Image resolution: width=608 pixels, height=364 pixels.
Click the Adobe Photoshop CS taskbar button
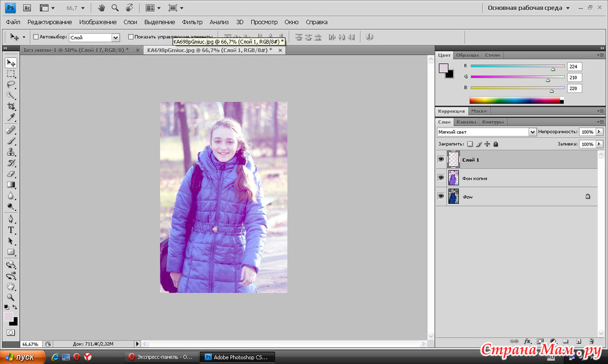(237, 357)
